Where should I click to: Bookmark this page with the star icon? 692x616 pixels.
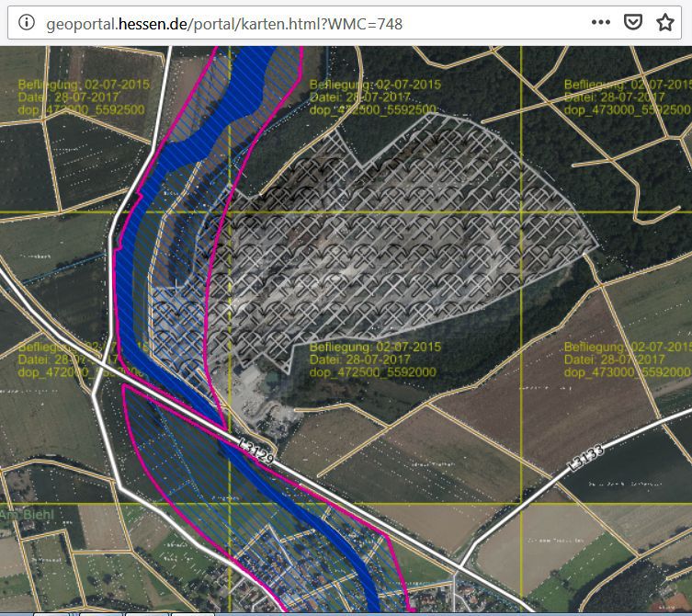point(664,23)
